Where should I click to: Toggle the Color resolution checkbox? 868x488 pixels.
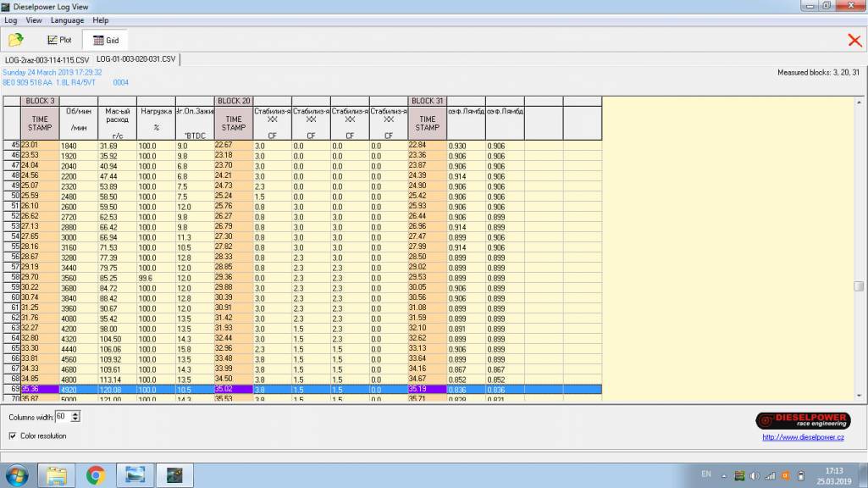[13, 436]
